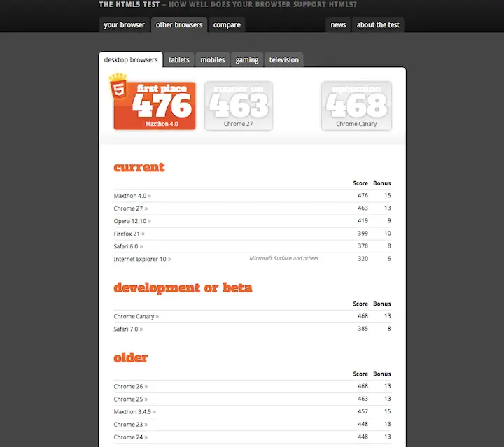Click the 'development or beta' heading
This screenshot has height=447, width=504.
(183, 288)
